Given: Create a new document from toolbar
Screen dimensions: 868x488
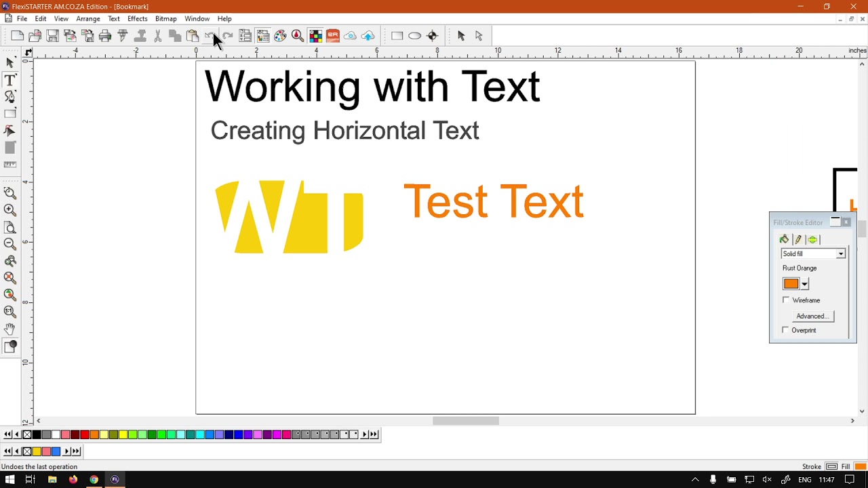Looking at the screenshot, I should click(x=18, y=36).
